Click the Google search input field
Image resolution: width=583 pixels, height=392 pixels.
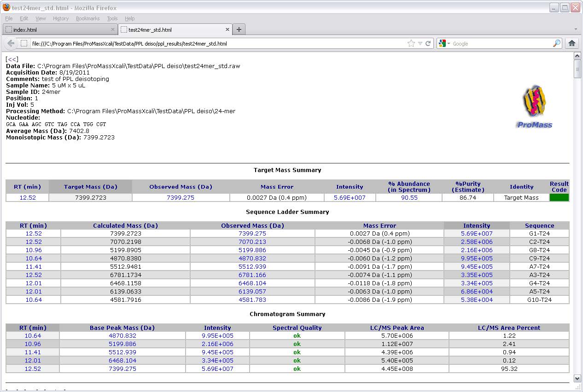click(502, 44)
